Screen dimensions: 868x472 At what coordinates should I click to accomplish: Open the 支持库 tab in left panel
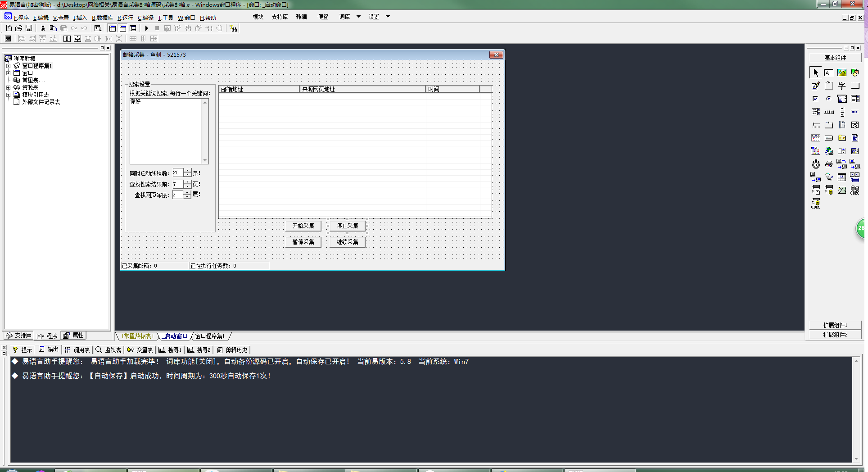(x=18, y=336)
